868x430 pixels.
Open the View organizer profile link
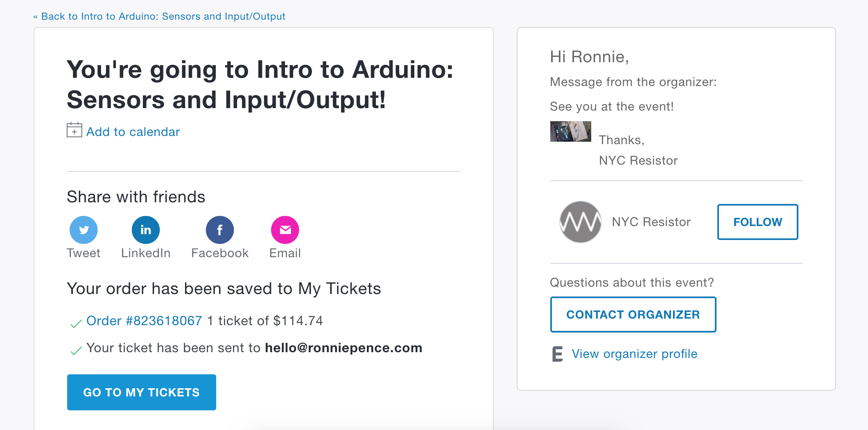[634, 354]
